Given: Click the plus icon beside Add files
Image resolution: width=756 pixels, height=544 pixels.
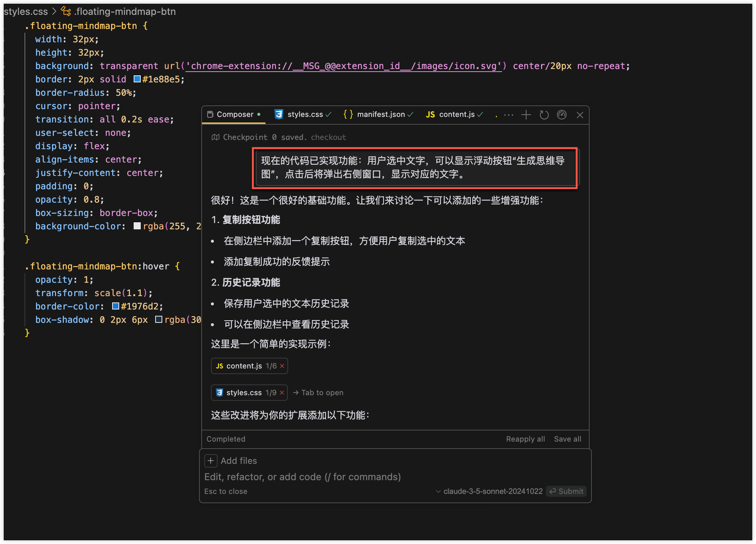Looking at the screenshot, I should coord(211,461).
